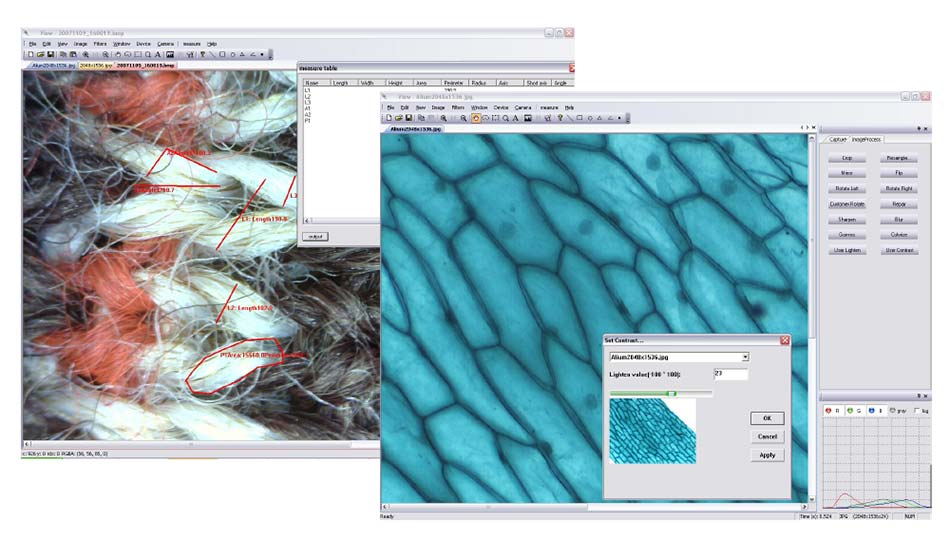Select the rectangle measure tool in Allium window
This screenshot has height=542, width=950.
click(579, 118)
